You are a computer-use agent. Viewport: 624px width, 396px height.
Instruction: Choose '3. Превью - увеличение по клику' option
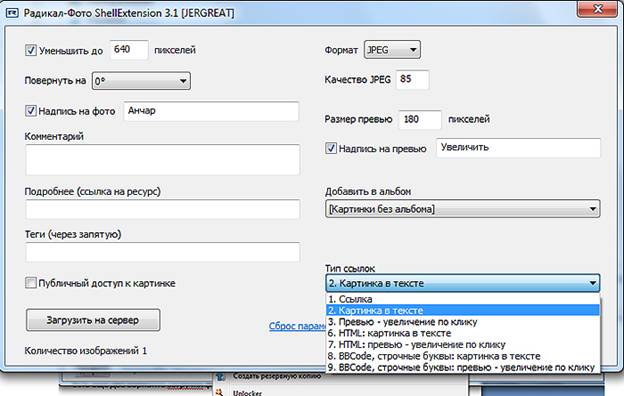pyautogui.click(x=462, y=322)
